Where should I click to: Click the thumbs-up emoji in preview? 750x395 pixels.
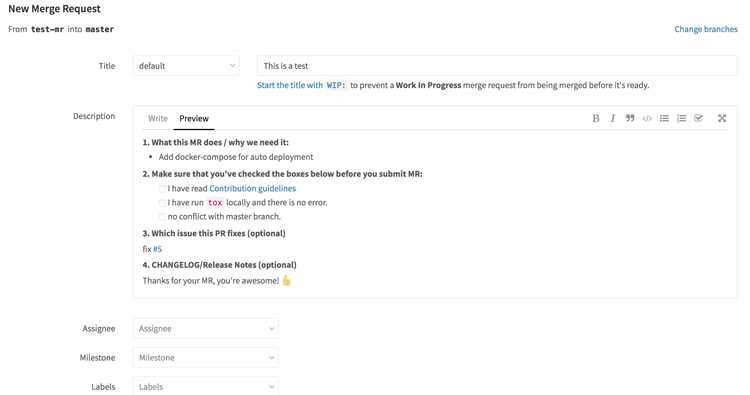point(287,280)
